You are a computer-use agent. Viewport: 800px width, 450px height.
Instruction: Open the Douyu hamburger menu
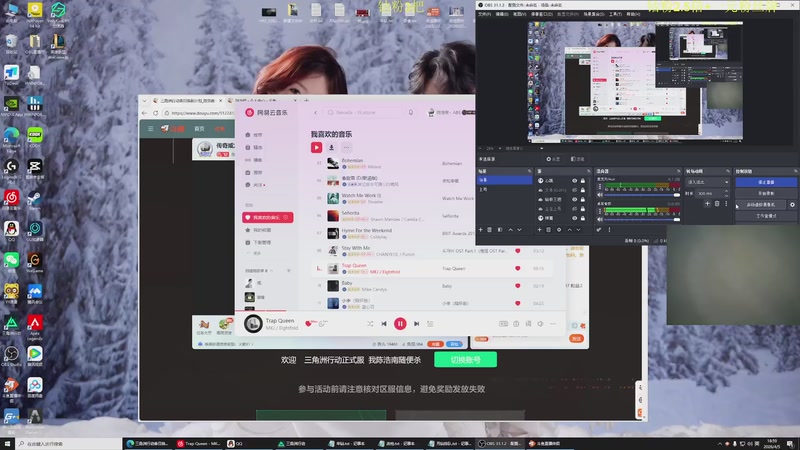coord(151,129)
